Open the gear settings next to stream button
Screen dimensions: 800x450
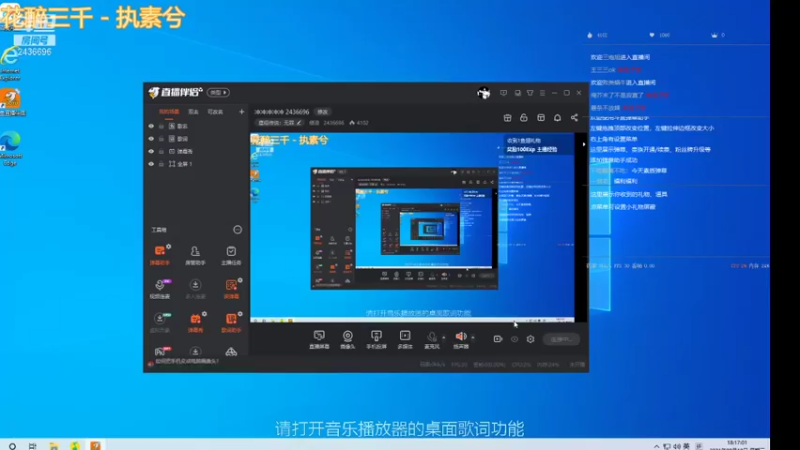click(531, 339)
